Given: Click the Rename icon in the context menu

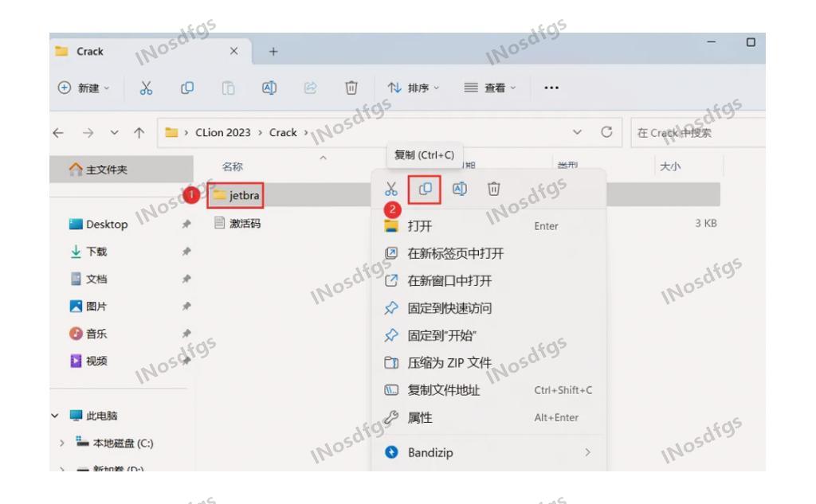Looking at the screenshot, I should click(x=460, y=189).
